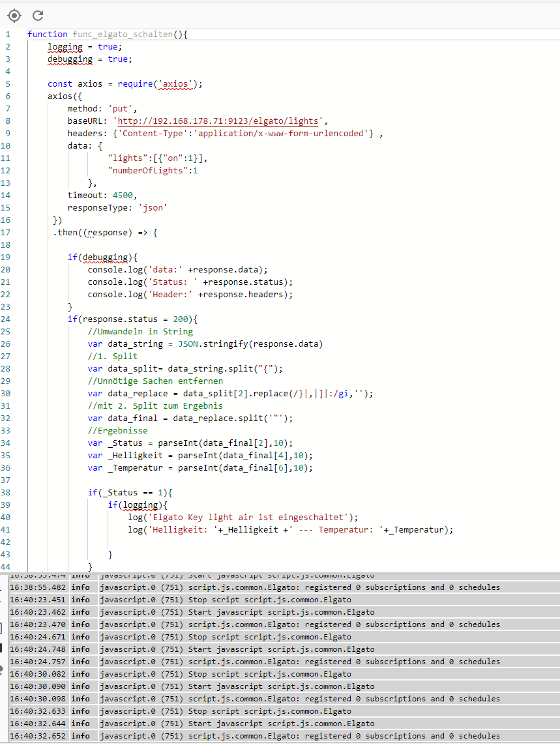This screenshot has width=560, height=747.
Task: Select the Start javascript log entry at 16:40:23.462
Action: [284, 612]
